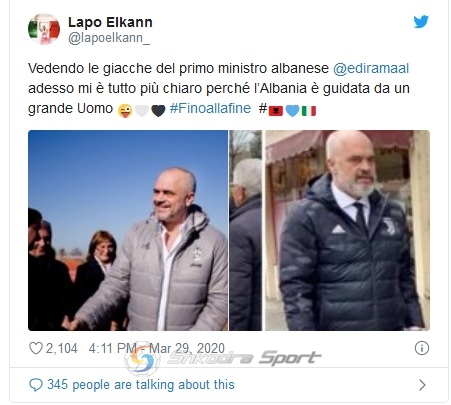Expand conversation with the right chevron arrow
The image size is (451, 405).
pyautogui.click(x=422, y=385)
